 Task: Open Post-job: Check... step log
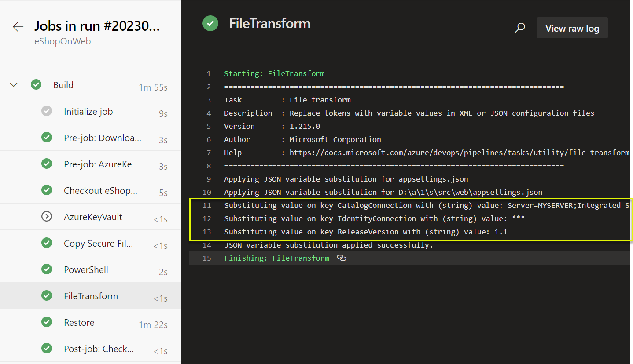pyautogui.click(x=91, y=349)
